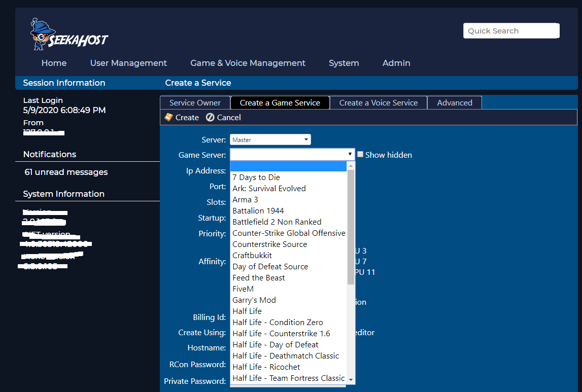The width and height of the screenshot is (582, 392).
Task: Switch to the Service Owner tab
Action: pos(195,103)
